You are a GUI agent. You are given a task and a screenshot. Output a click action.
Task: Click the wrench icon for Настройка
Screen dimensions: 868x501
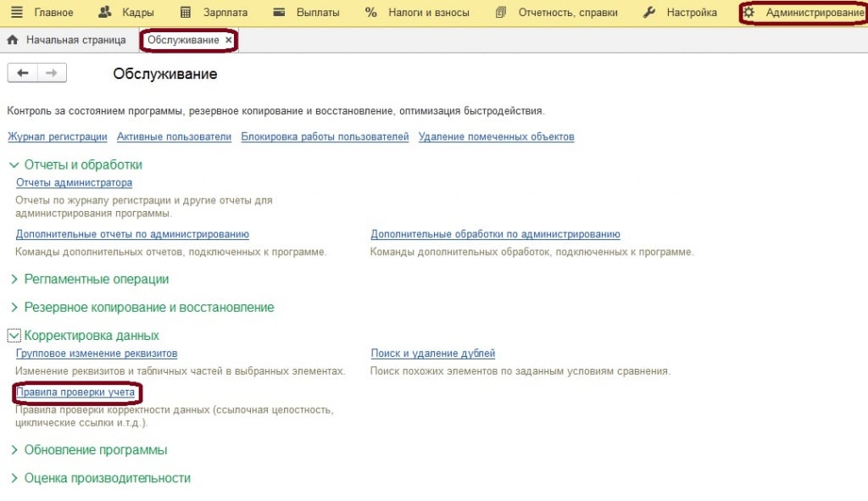pos(649,13)
